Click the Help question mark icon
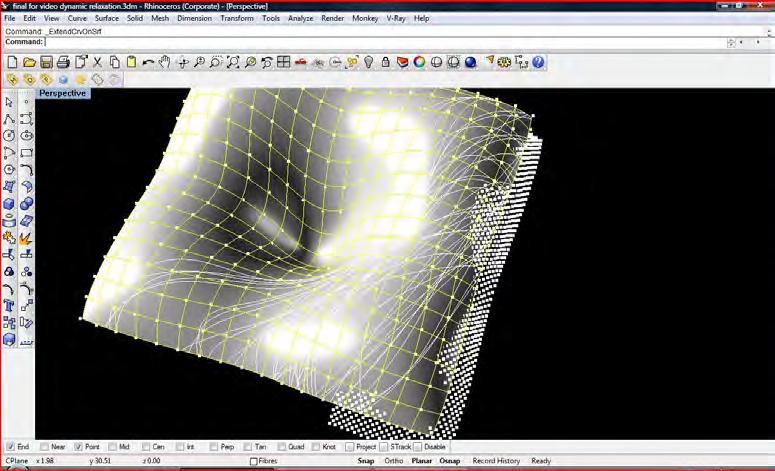This screenshot has height=471, width=775. coord(538,62)
